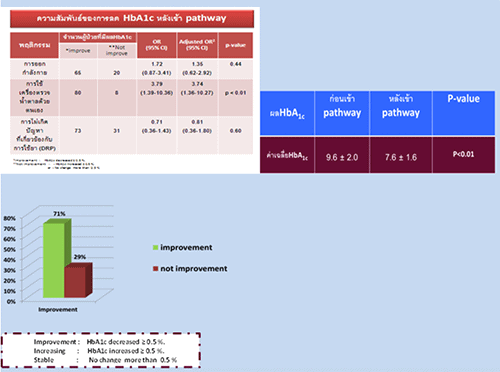Image resolution: width=500 pixels, height=372 pixels.
Task: Select the red not improvement legend swatch
Action: pyautogui.click(x=155, y=268)
